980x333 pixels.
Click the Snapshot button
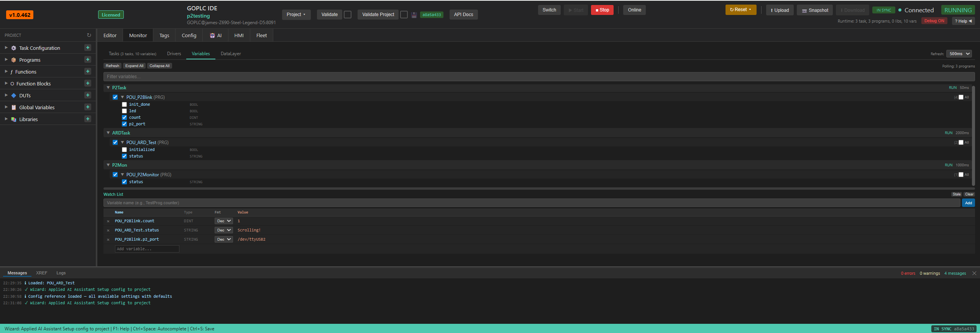[815, 10]
